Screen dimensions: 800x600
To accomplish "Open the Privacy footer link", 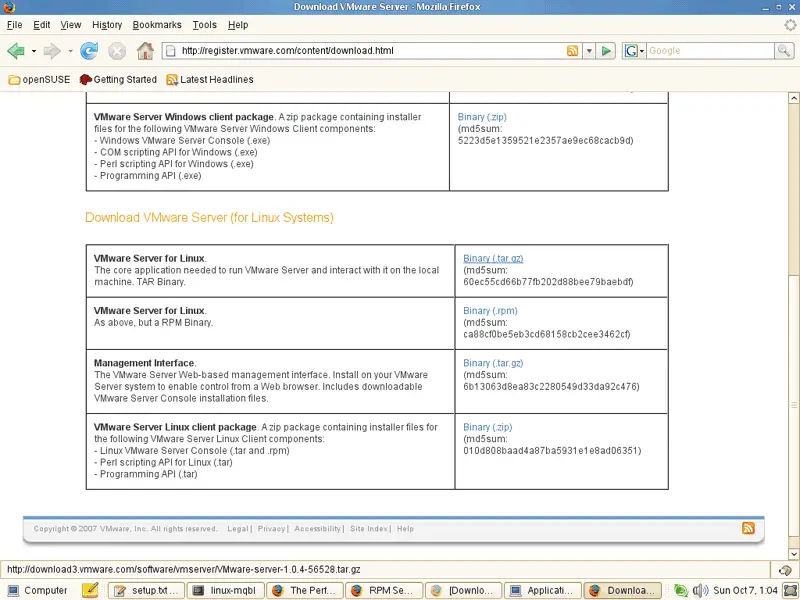I will click(271, 529).
